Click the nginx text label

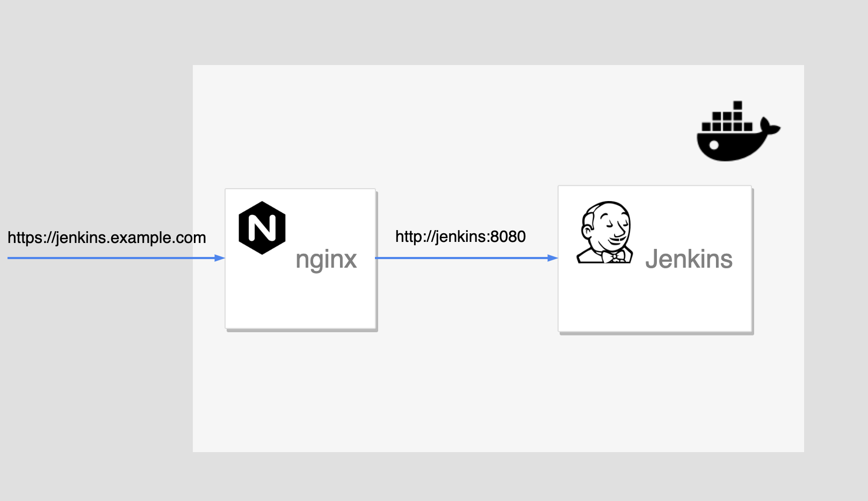pos(326,260)
